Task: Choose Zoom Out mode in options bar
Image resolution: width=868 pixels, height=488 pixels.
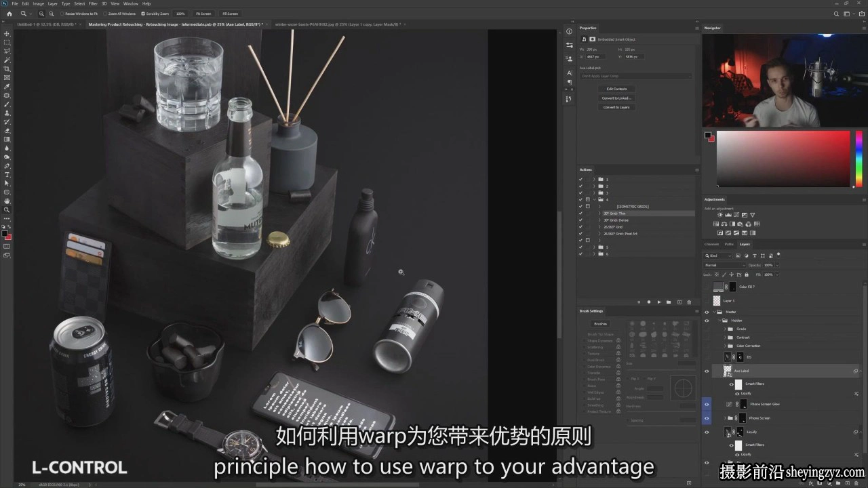Action: click(51, 14)
